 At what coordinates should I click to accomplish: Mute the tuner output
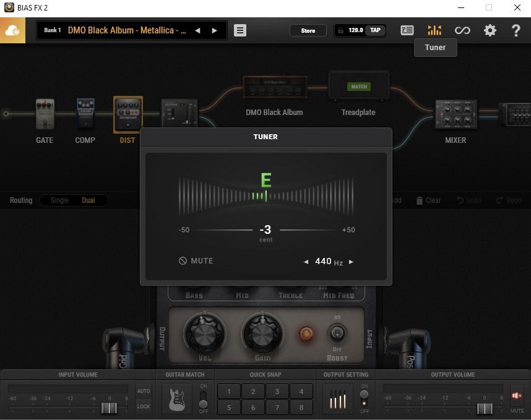(196, 261)
